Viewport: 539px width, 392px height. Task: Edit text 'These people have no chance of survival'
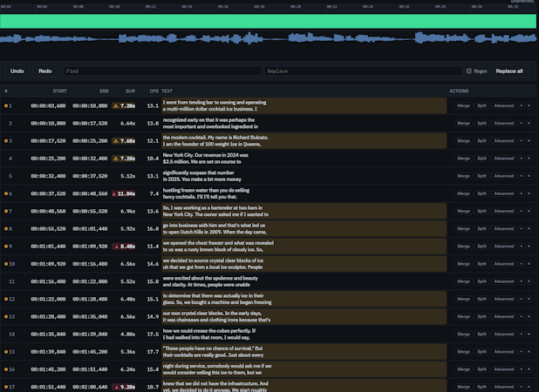pos(304,352)
